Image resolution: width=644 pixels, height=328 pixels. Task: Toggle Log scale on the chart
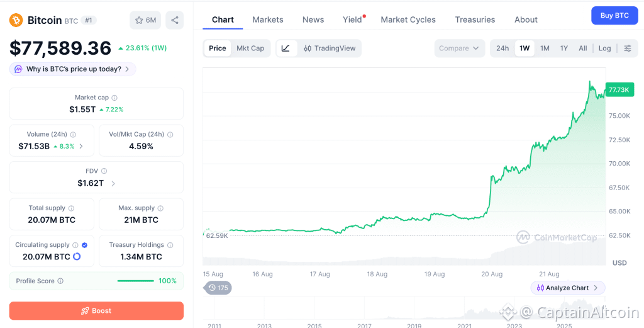point(604,48)
